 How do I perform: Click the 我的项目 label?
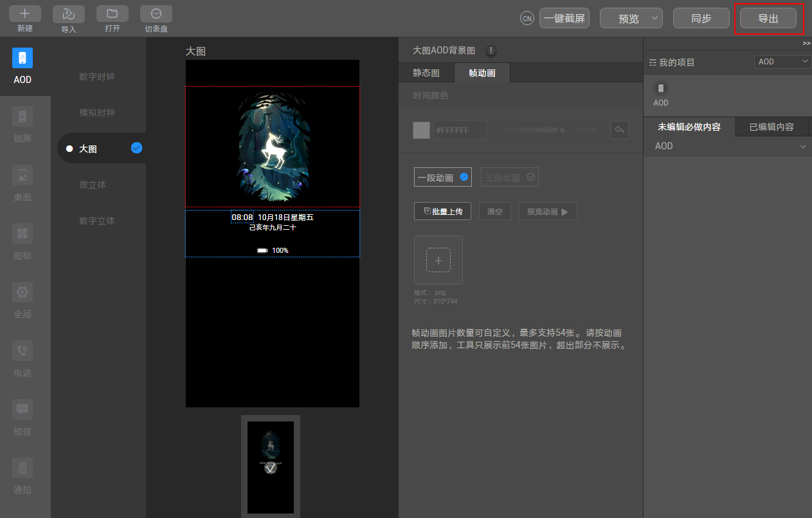click(677, 62)
